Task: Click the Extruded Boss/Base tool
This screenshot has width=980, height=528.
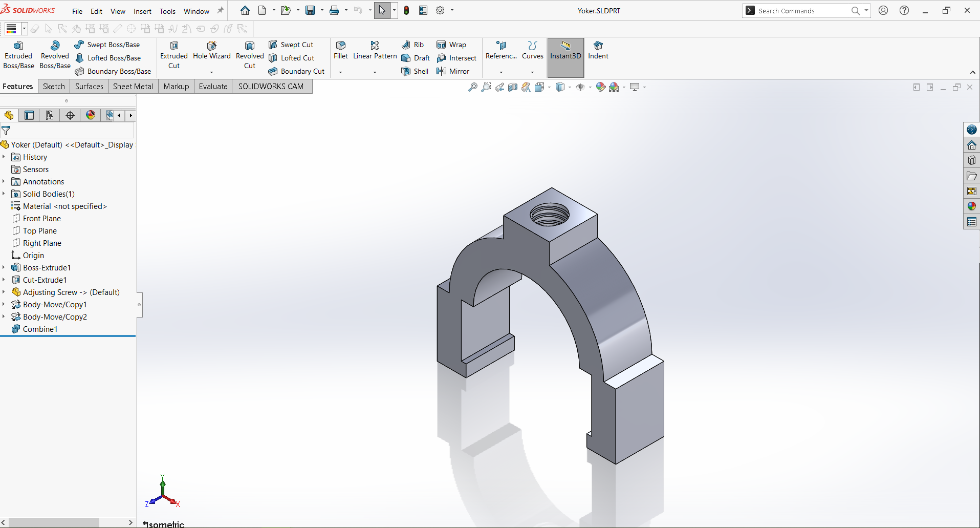Action: (18, 55)
